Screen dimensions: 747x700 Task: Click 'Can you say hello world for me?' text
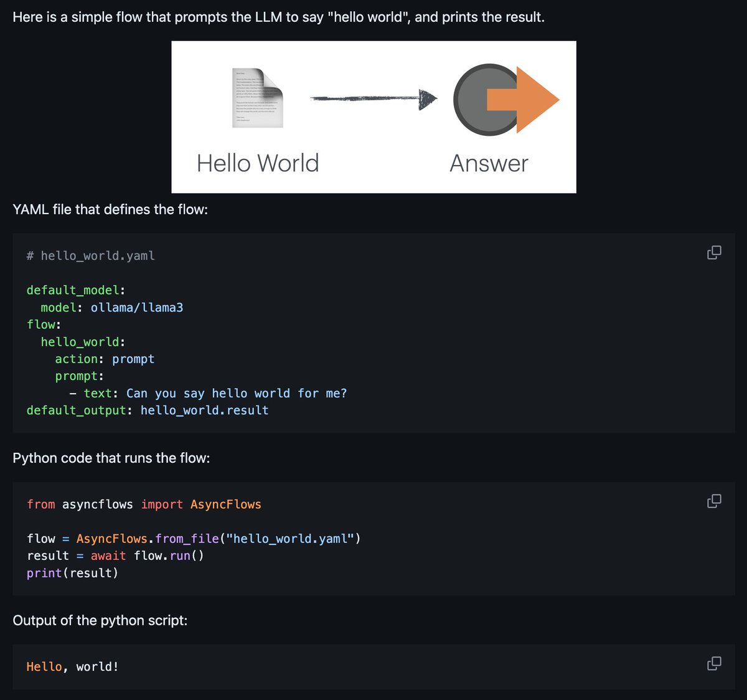click(237, 393)
